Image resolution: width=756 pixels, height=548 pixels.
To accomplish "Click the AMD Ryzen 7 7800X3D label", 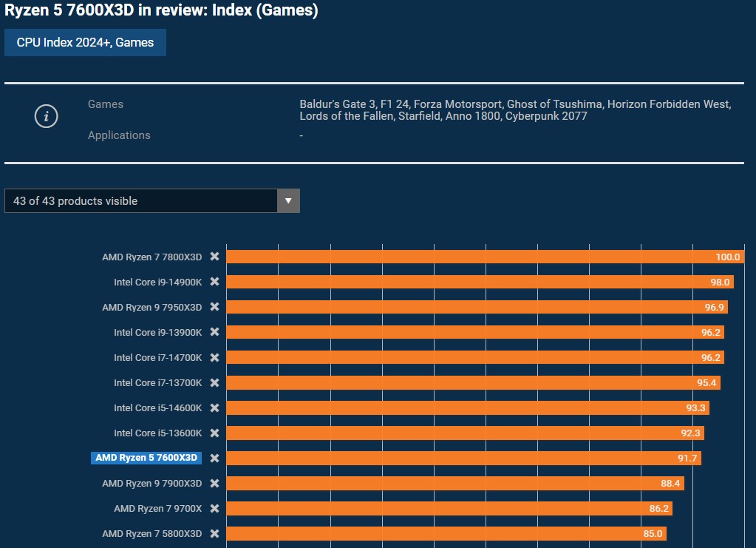I will (x=152, y=257).
